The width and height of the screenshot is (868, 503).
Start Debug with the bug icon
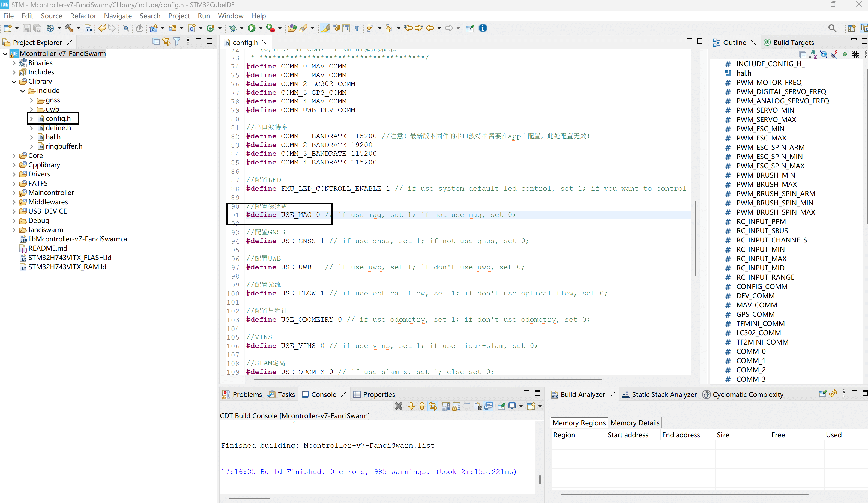(x=233, y=28)
